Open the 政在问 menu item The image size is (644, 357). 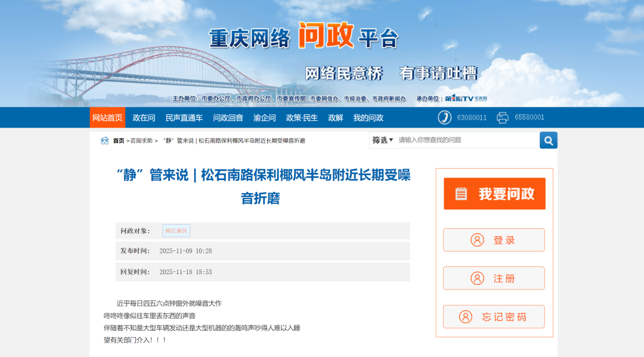143,117
